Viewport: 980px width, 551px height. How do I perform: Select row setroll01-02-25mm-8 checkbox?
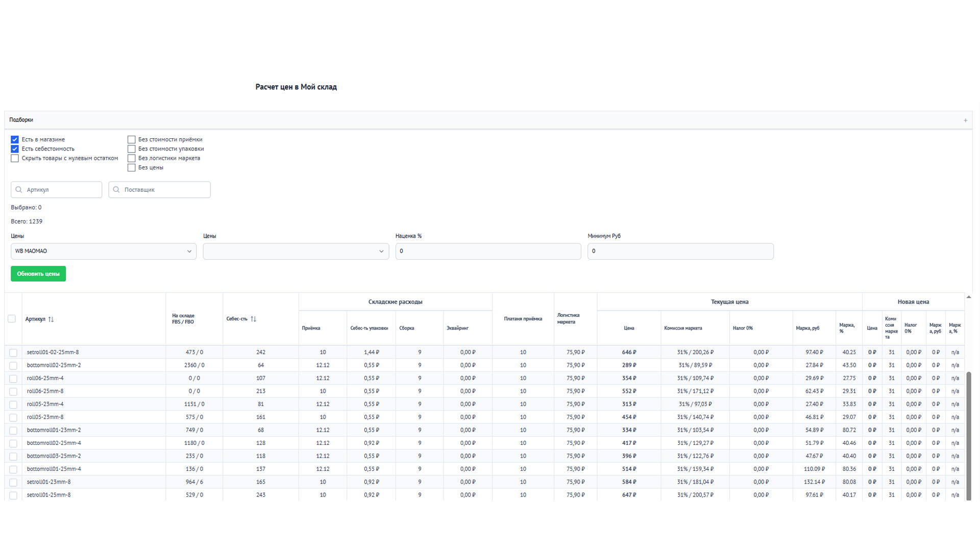pos(13,353)
